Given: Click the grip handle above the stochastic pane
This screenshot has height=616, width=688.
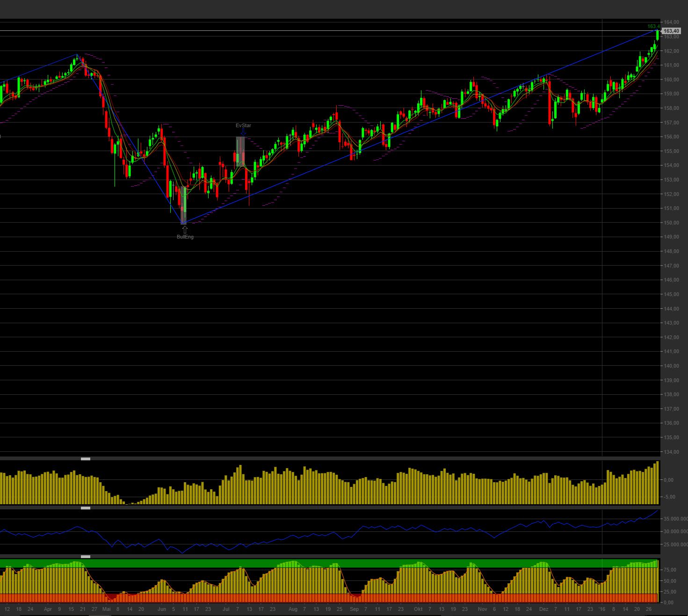Looking at the screenshot, I should tap(86, 556).
